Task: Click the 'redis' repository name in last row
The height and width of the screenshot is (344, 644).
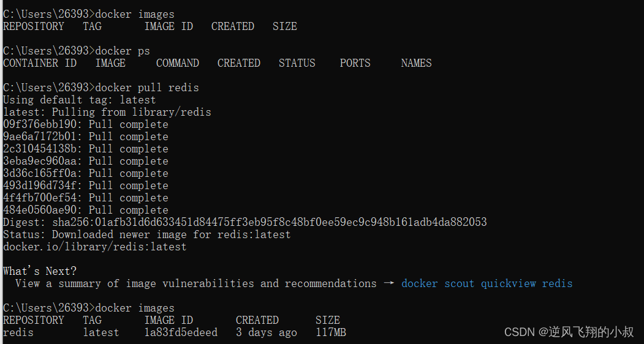Action: pyautogui.click(x=18, y=332)
